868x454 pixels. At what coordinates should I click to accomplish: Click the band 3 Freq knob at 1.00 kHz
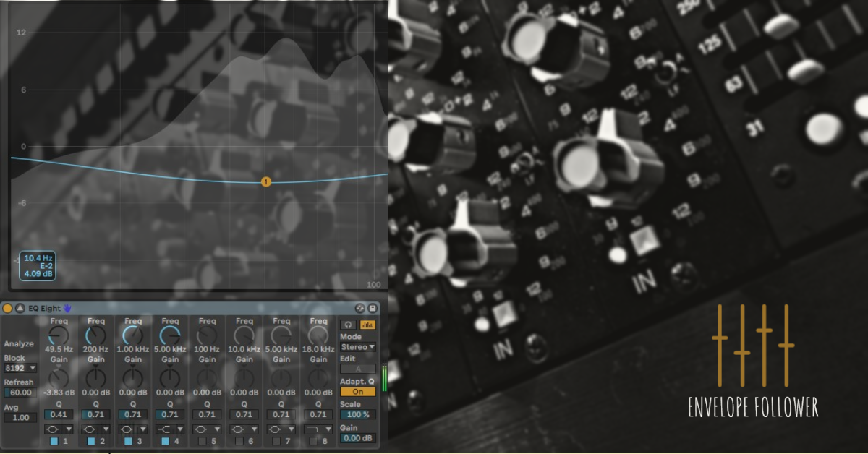point(133,335)
